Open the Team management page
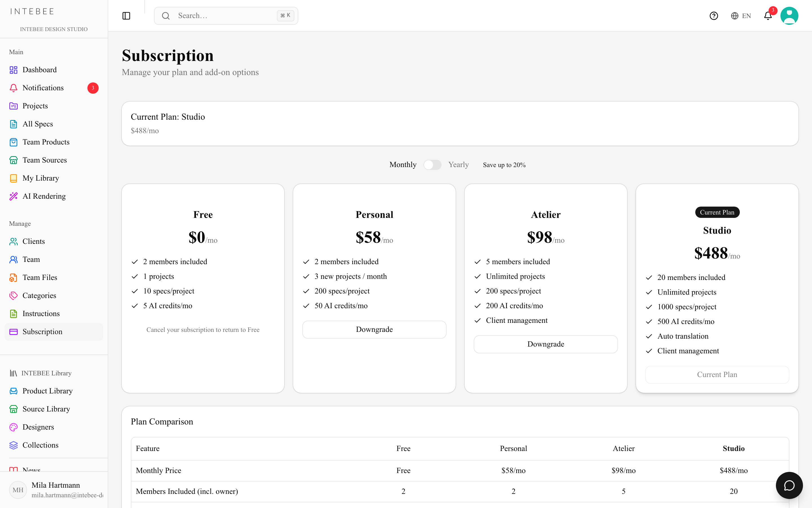The height and width of the screenshot is (508, 812). tap(54, 259)
